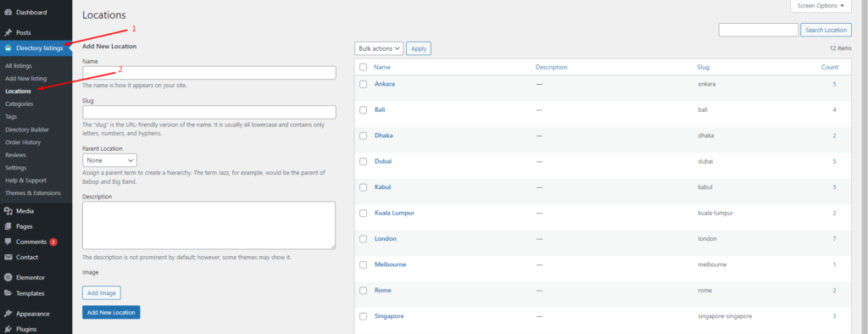This screenshot has height=334, width=868.
Task: Expand the Screen Options panel
Action: (x=821, y=6)
